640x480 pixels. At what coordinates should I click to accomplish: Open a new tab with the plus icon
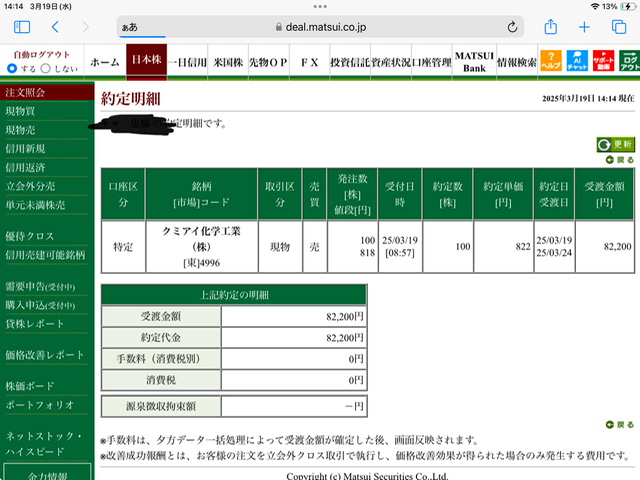click(x=584, y=27)
